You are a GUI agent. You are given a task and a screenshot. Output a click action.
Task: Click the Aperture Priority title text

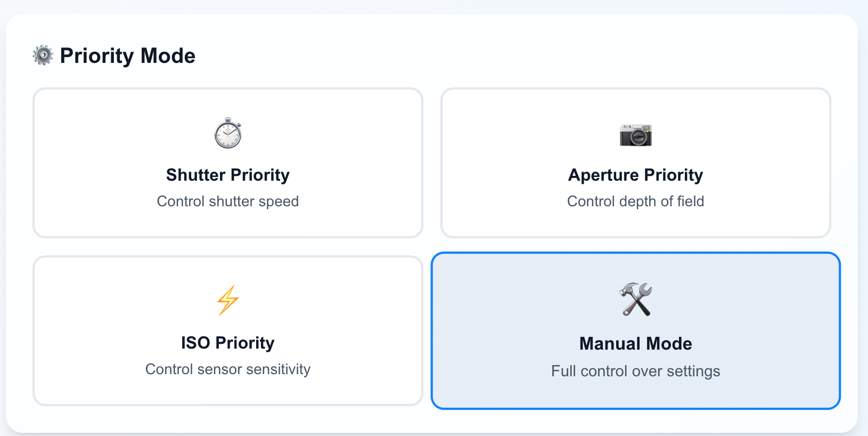point(636,175)
